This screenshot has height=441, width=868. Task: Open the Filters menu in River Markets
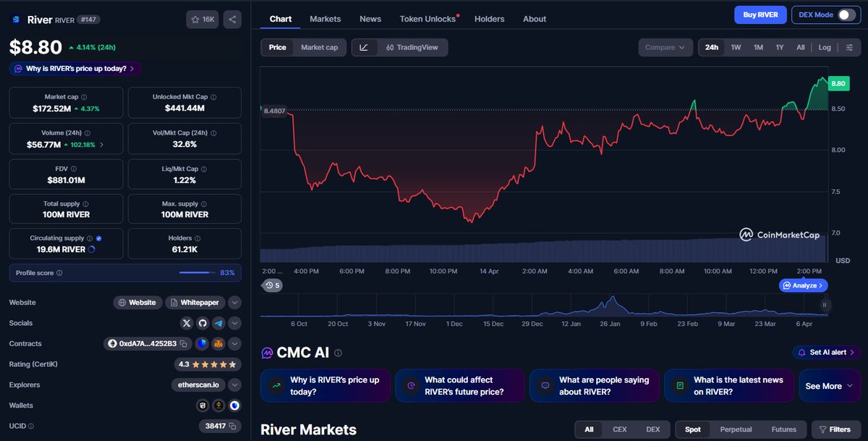(836, 429)
